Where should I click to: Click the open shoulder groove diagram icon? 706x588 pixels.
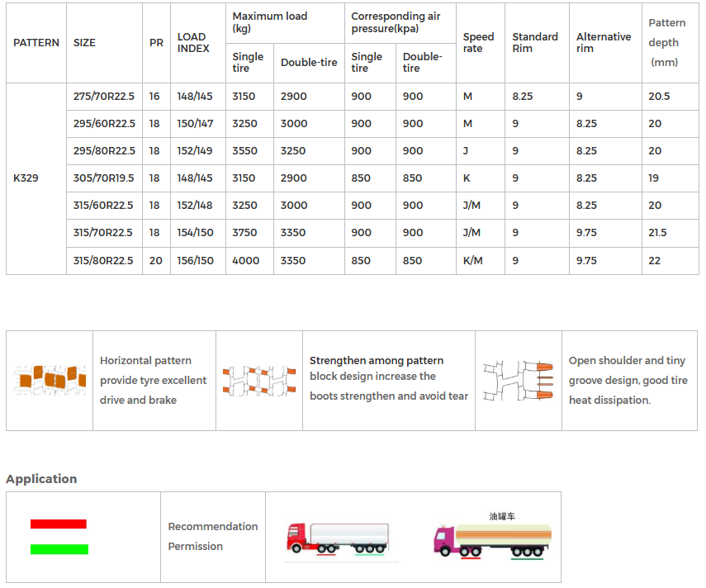518,381
